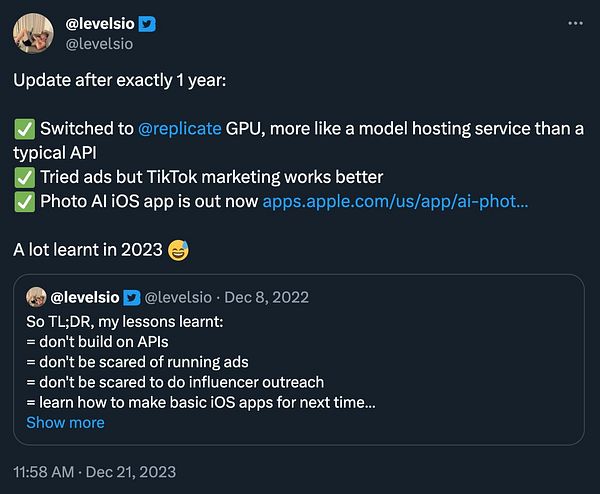Click the bold @levelsio name in quoted tweet

point(84,297)
